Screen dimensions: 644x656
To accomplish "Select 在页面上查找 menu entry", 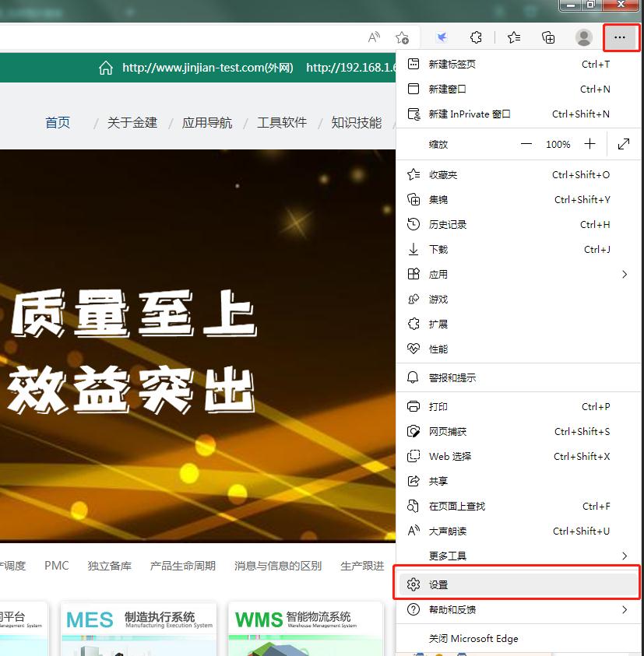I will 518,507.
